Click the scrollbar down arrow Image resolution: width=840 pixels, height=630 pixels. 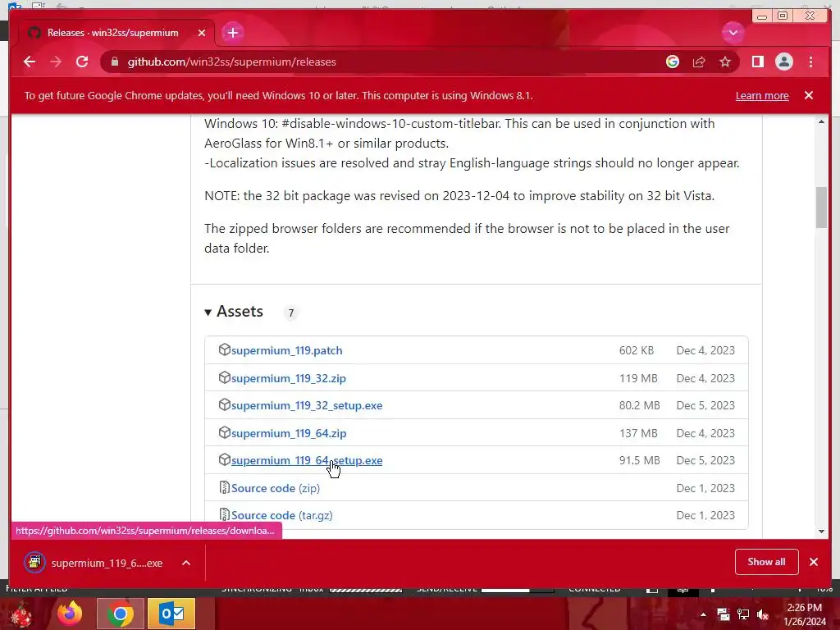821,532
